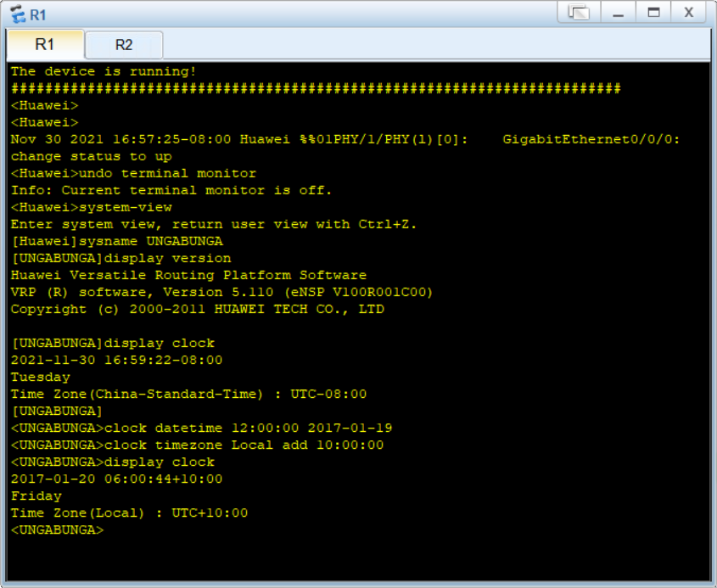
Task: Click the '[UNGABUNGA]display version' line
Action: coord(121,258)
